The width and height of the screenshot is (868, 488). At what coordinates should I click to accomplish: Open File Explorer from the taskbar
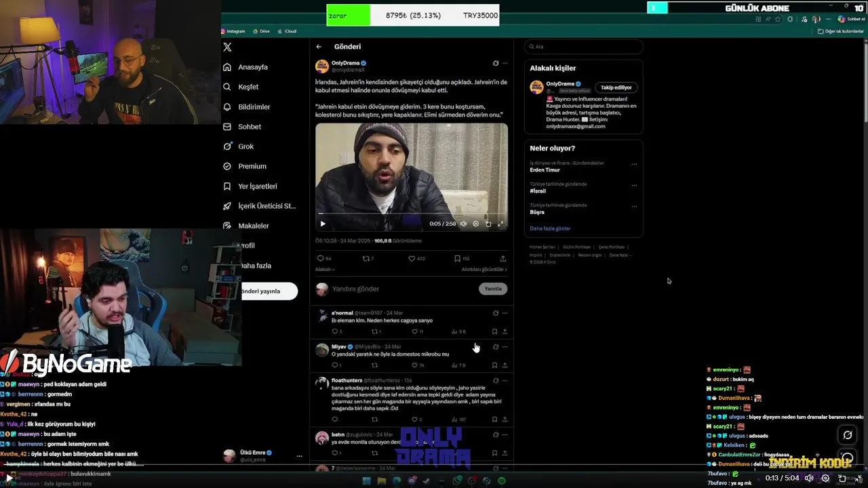(382, 481)
